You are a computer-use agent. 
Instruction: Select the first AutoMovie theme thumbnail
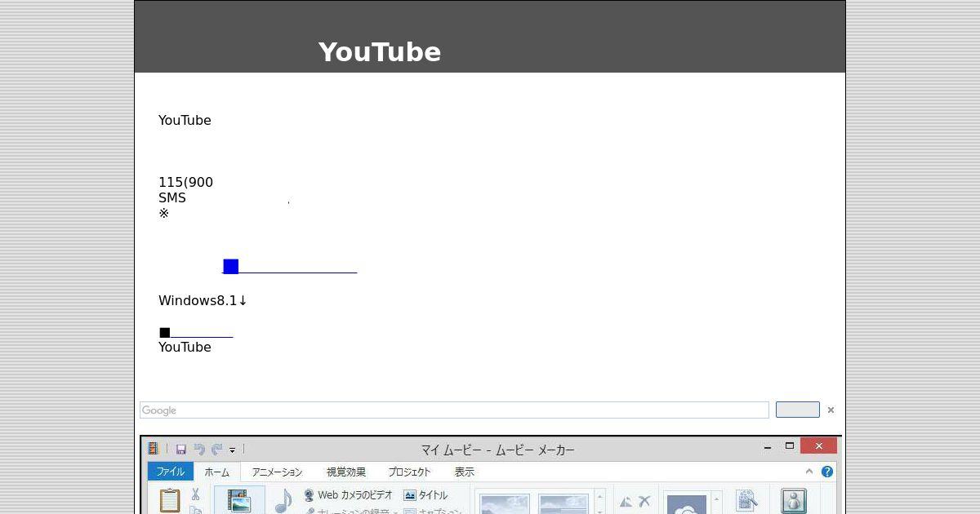point(504,503)
